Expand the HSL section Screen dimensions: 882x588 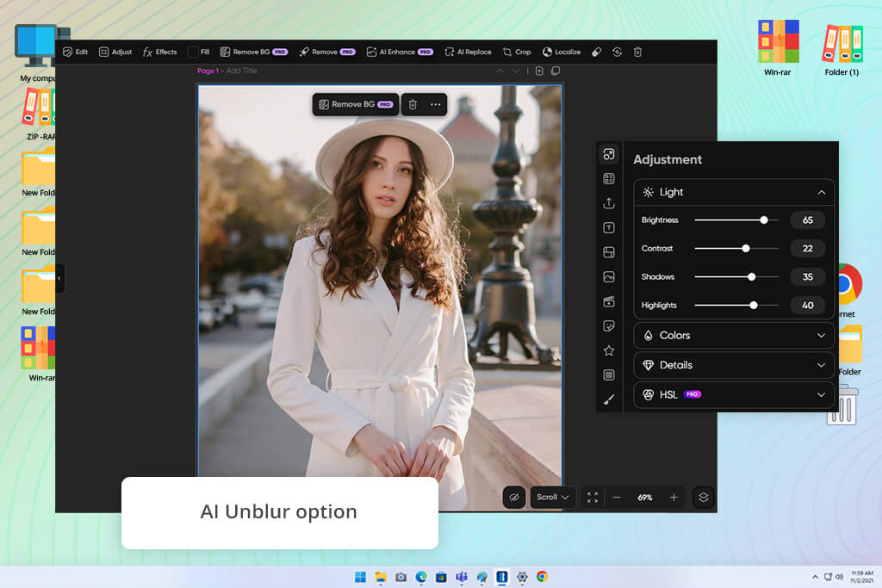pos(734,394)
